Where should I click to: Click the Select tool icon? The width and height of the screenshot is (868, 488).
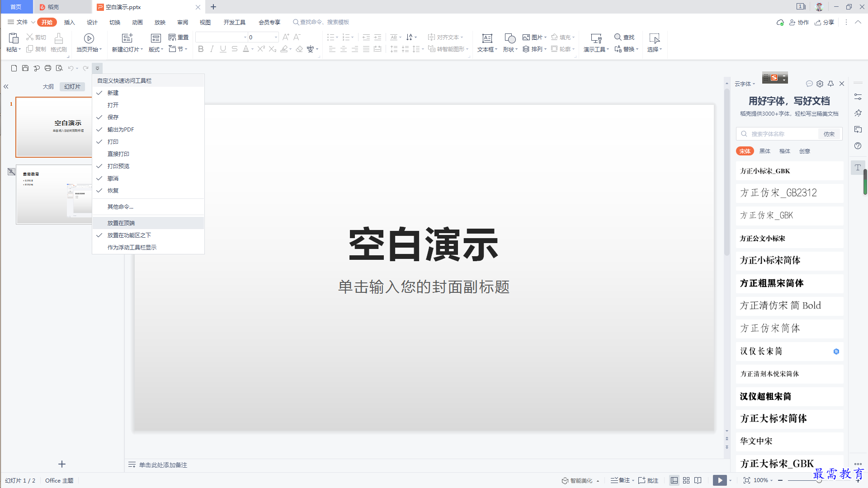tap(654, 38)
